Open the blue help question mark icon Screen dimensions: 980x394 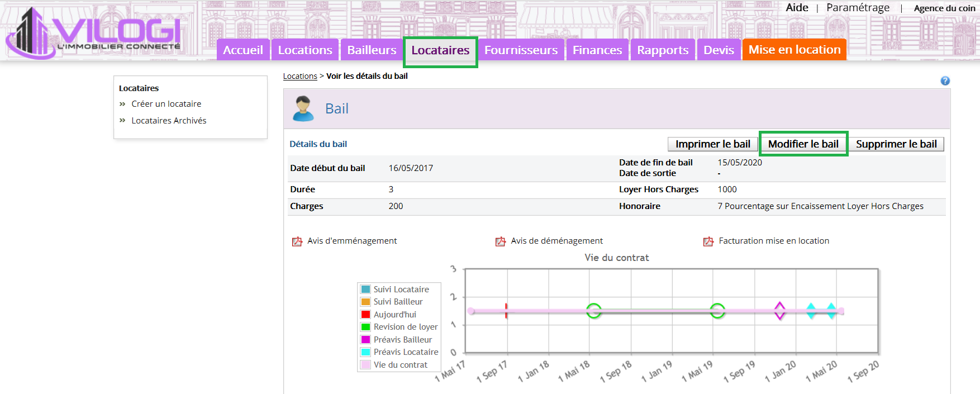click(x=945, y=81)
